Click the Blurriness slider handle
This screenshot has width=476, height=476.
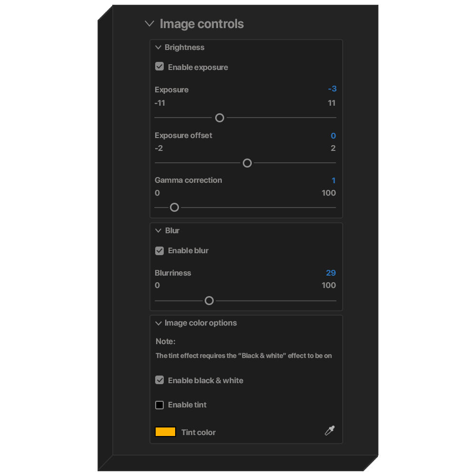coord(209,301)
